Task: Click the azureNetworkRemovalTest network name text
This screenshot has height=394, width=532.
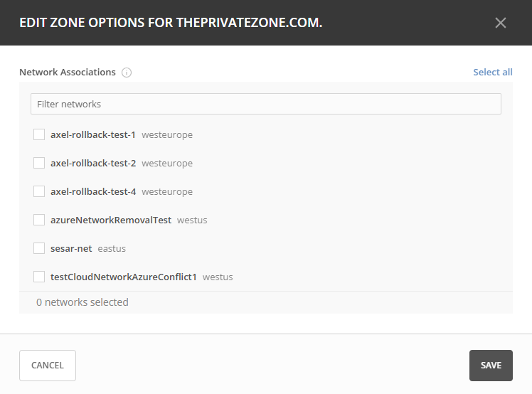Action: pyautogui.click(x=111, y=220)
